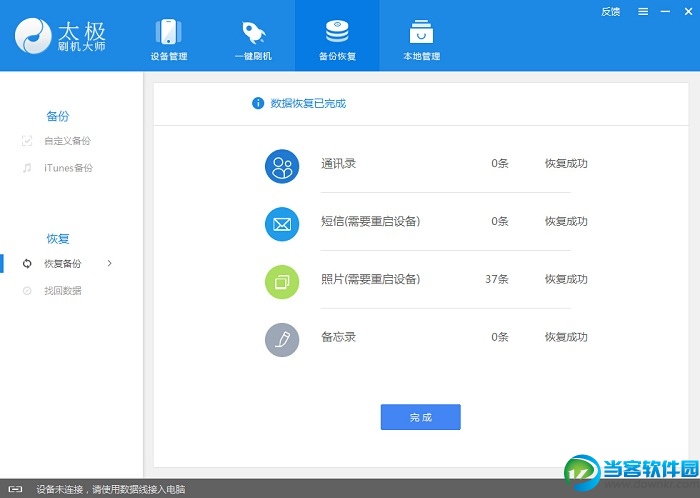Click the 短信 envelope icon
The width and height of the screenshot is (700, 498).
tap(282, 224)
